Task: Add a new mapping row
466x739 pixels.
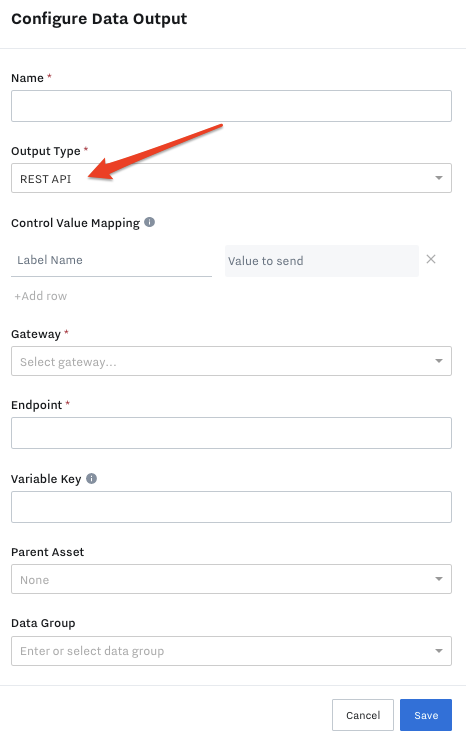Action: click(x=41, y=296)
